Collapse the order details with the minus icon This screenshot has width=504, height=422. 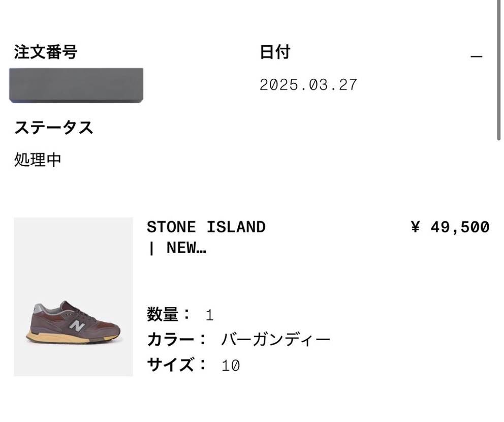tap(476, 56)
